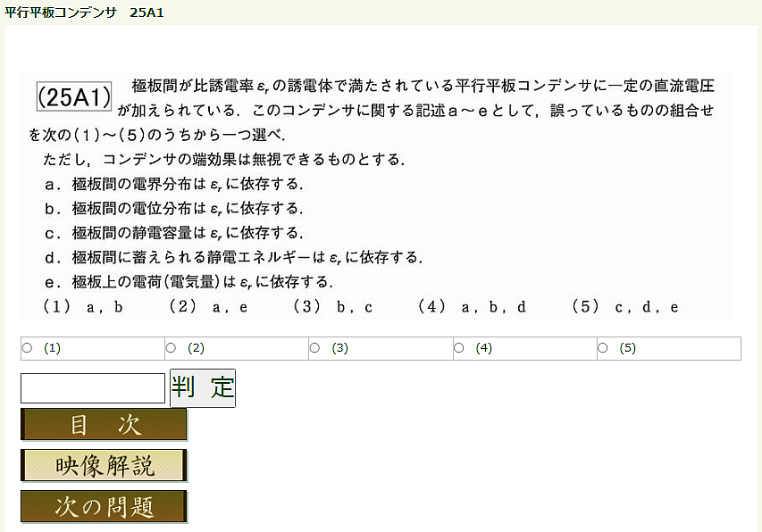Click choice text "(5) c, d, e" in question
The height and width of the screenshot is (532, 762).
coord(624,307)
